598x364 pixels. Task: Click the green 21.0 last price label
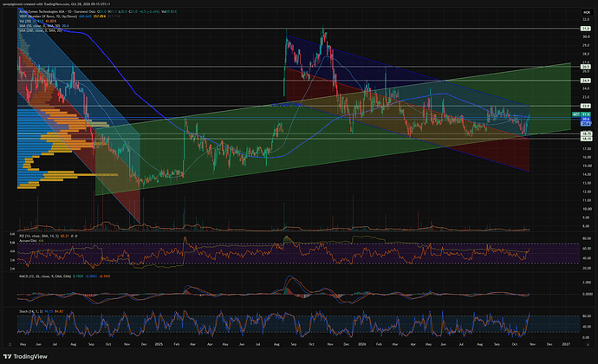[585, 114]
